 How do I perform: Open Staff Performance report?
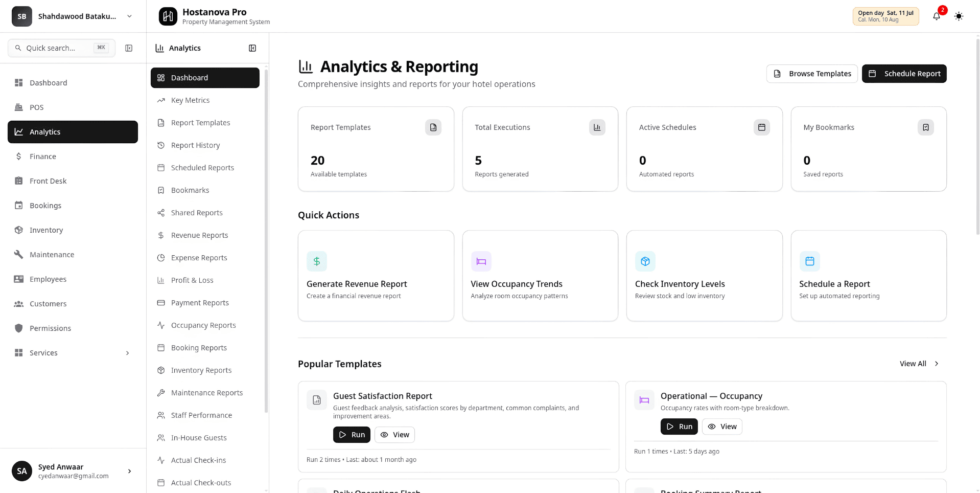(205, 415)
